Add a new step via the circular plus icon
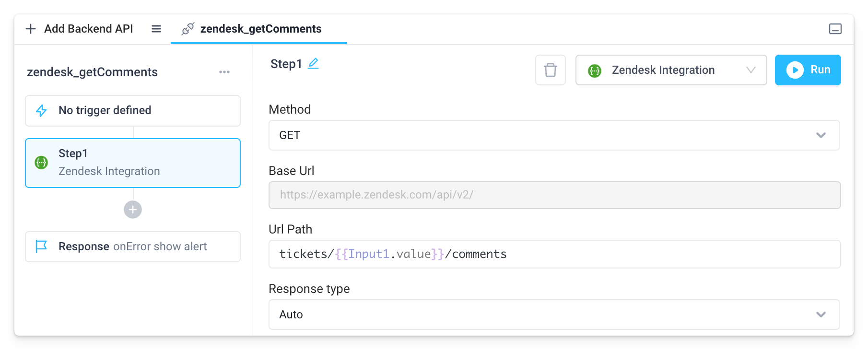The width and height of the screenshot is (868, 350). coord(132,210)
